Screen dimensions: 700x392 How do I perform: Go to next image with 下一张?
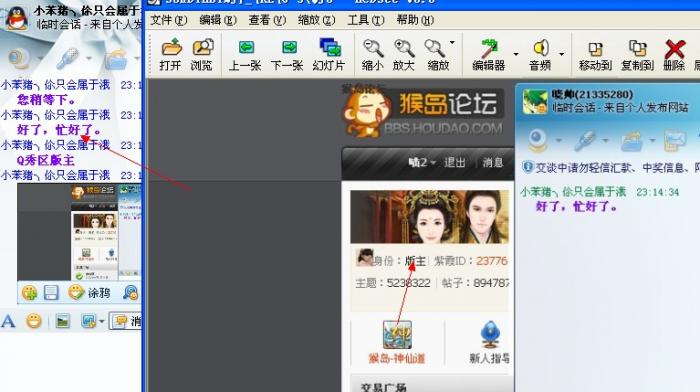(288, 54)
